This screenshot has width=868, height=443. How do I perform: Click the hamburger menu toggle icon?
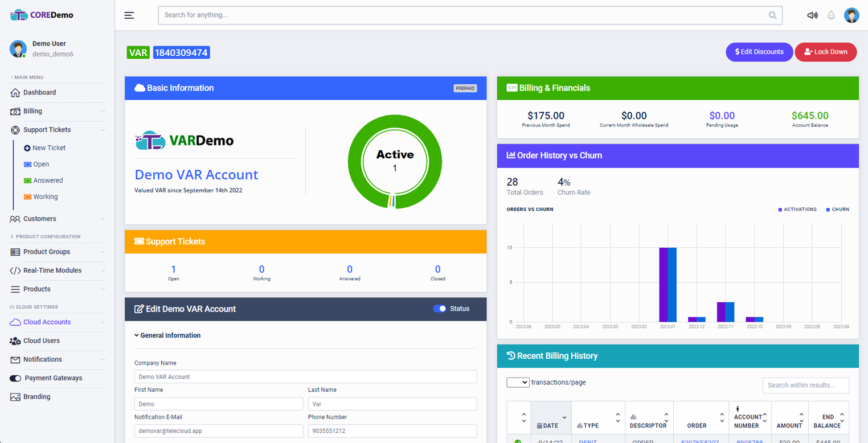click(x=129, y=15)
